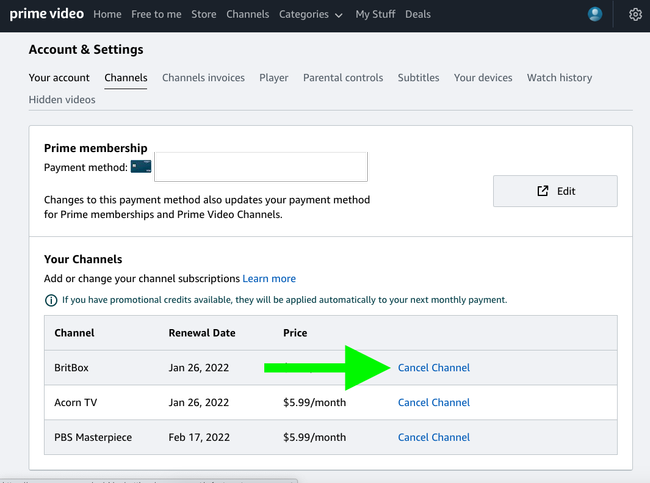Follow the Learn more link

(x=269, y=279)
